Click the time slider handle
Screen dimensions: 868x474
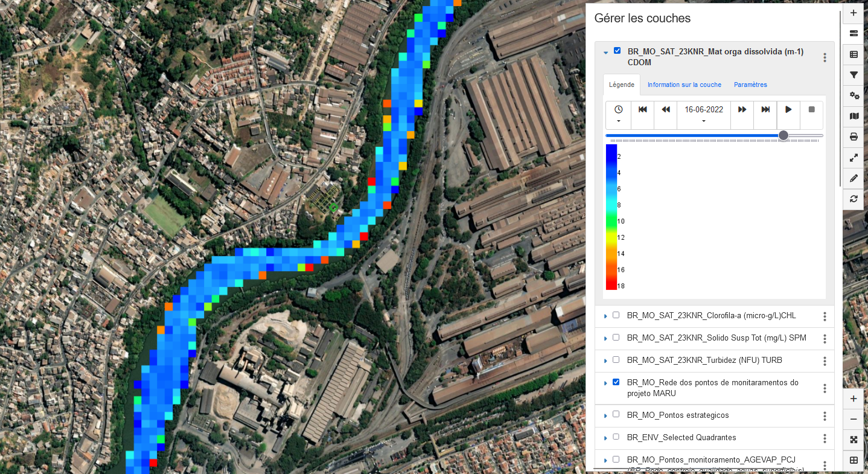[x=783, y=135]
